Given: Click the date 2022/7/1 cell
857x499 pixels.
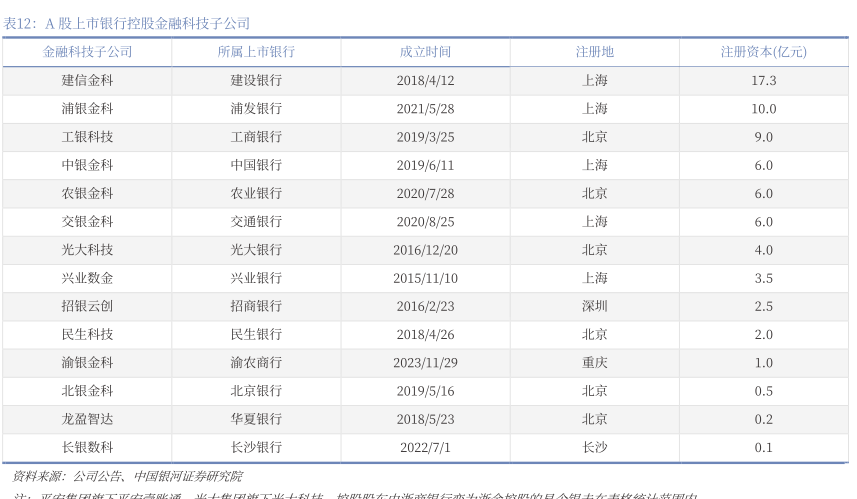Looking at the screenshot, I should 425,447.
